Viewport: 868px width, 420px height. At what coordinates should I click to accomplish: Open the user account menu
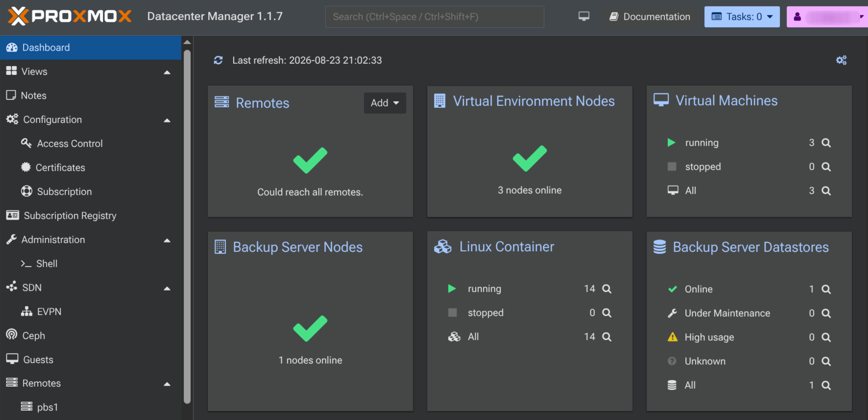(x=827, y=17)
